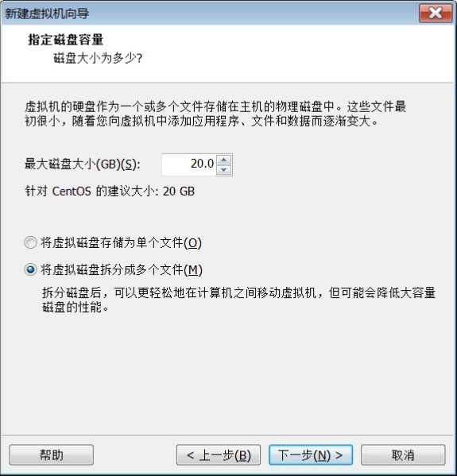457x476 pixels.
Task: Select the single-file radio circle for 将虚拟磁盘存储为单个文件
Action: 31,242
